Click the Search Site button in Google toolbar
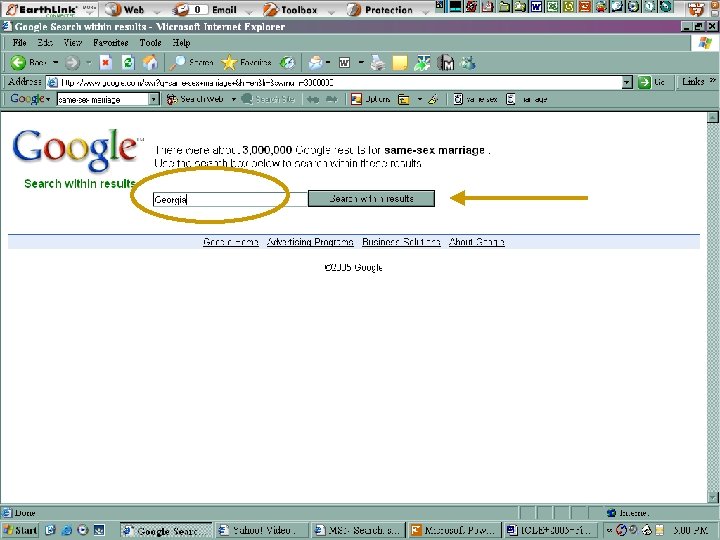The height and width of the screenshot is (540, 720). tap(269, 99)
